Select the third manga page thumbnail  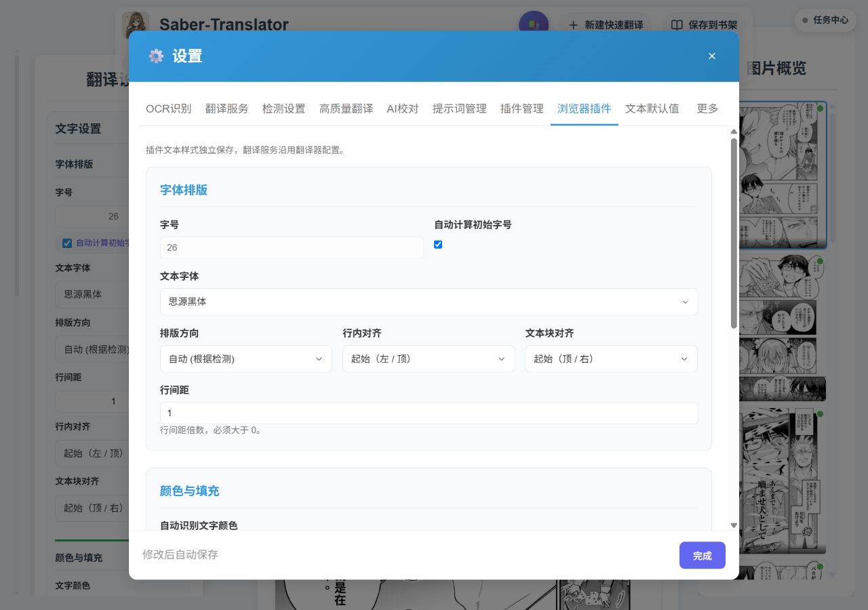pos(782,481)
